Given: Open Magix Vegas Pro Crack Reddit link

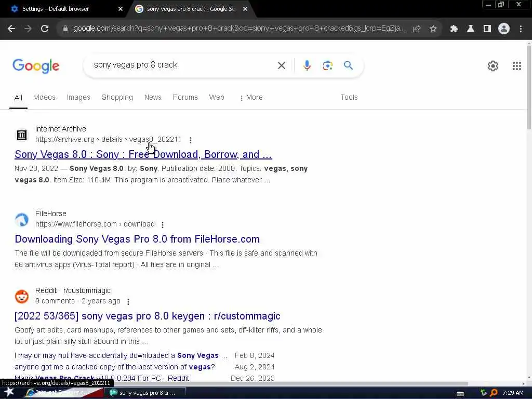Looking at the screenshot, I should (102, 378).
